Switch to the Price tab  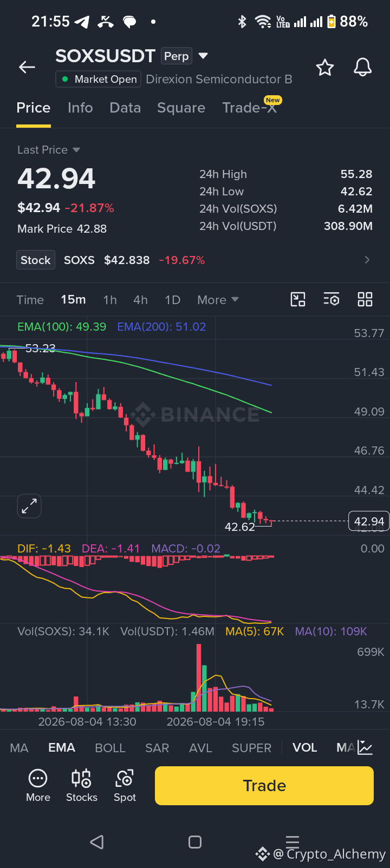[x=34, y=108]
